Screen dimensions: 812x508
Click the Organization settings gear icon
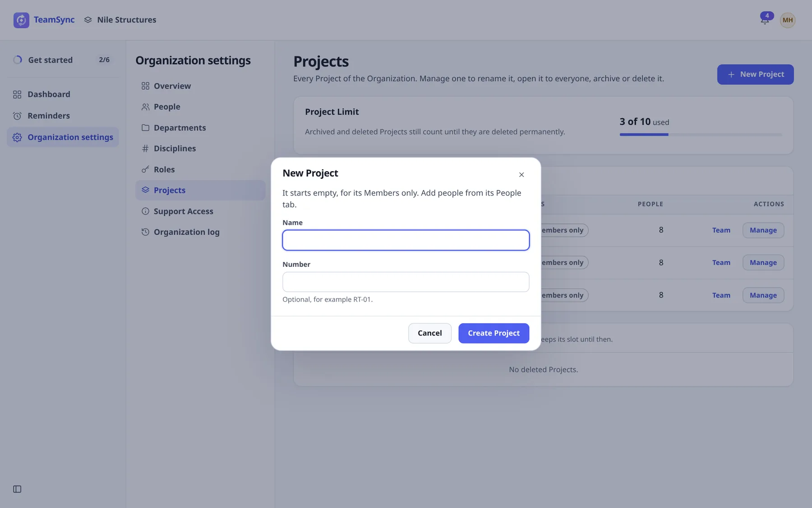tap(17, 137)
